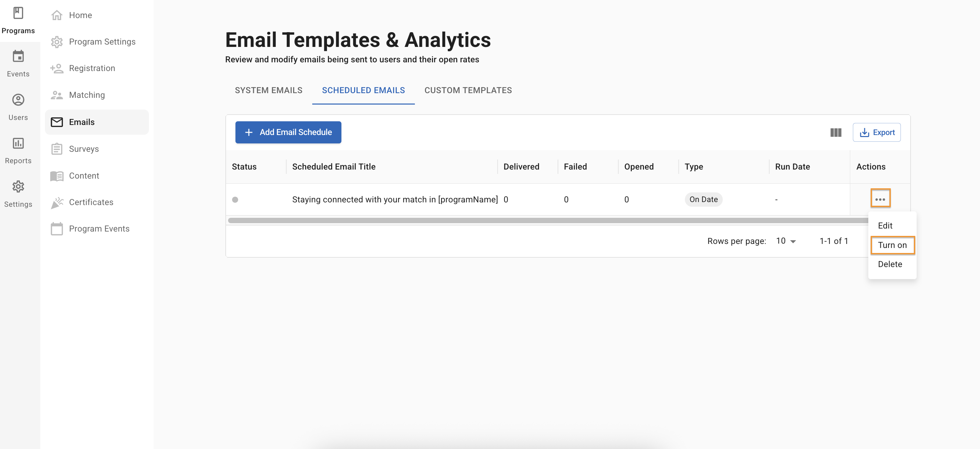Switch to System Emails tab

coord(268,90)
